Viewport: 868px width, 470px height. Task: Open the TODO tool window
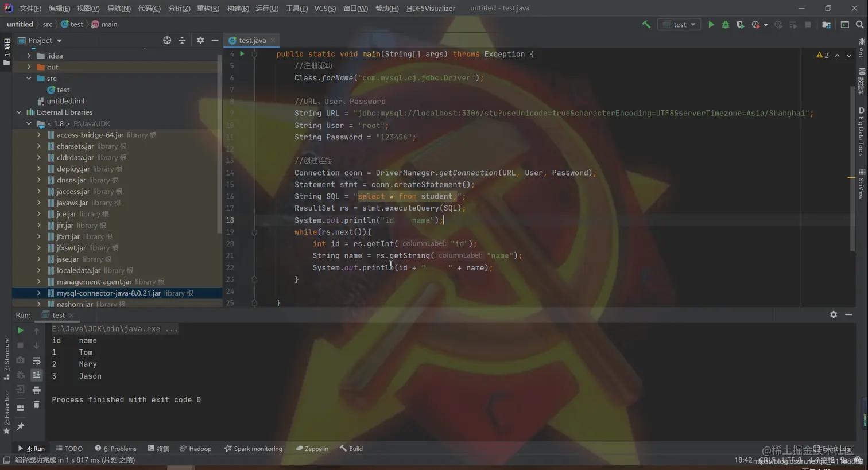69,449
